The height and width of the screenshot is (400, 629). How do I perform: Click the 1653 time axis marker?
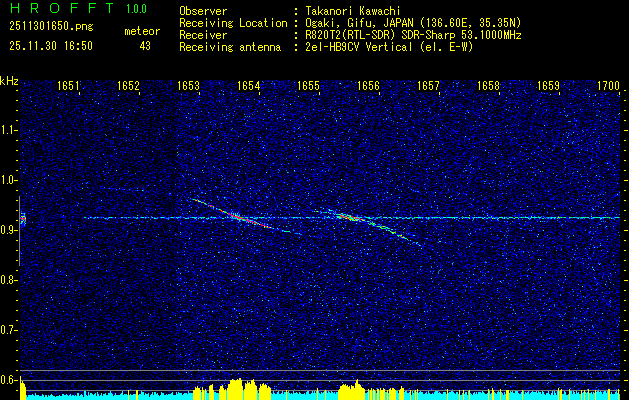(x=189, y=86)
